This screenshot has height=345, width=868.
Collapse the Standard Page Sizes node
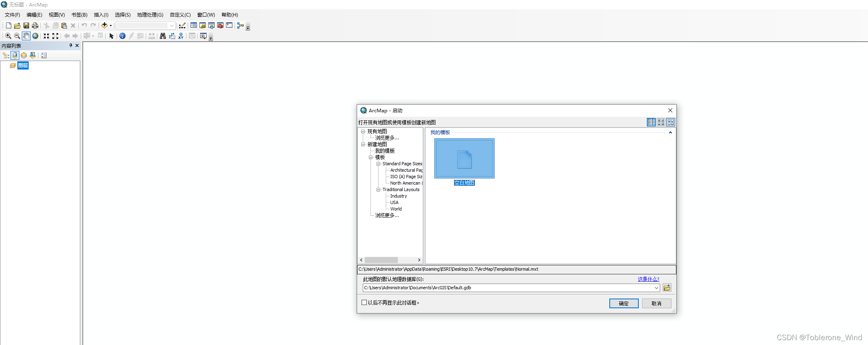(378, 164)
